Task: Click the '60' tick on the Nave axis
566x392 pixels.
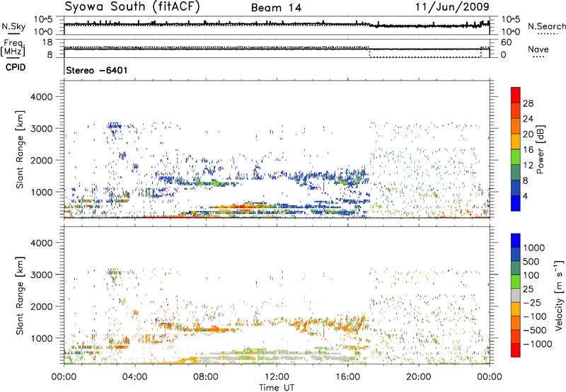Action: click(x=507, y=42)
